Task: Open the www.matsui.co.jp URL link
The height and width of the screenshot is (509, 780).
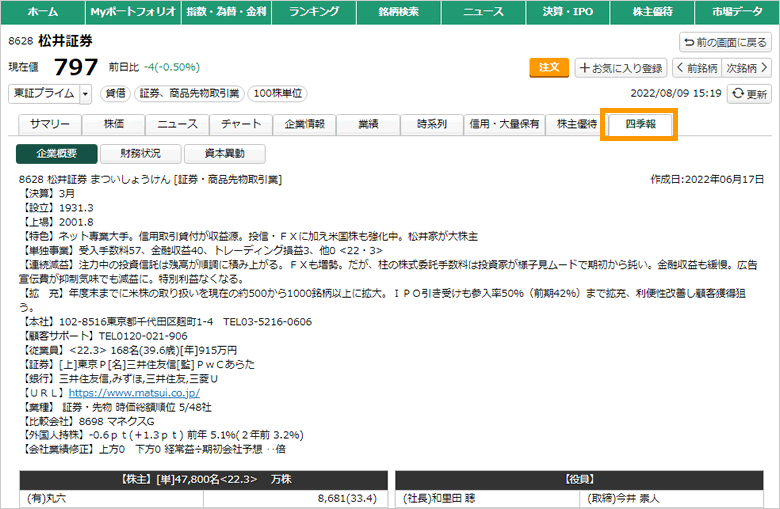Action: [x=134, y=393]
